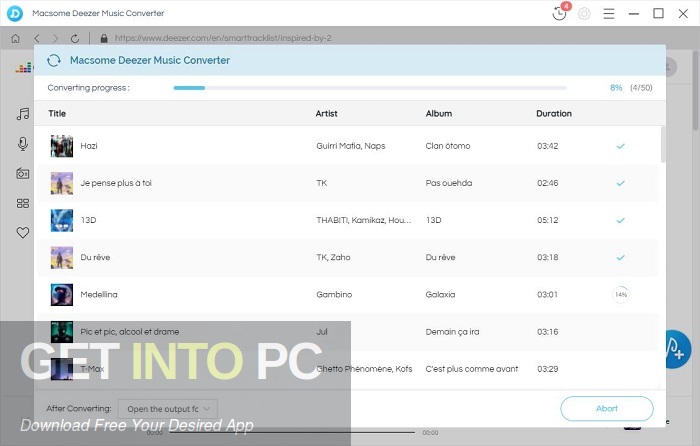Select the track title Hazi

[x=89, y=146]
